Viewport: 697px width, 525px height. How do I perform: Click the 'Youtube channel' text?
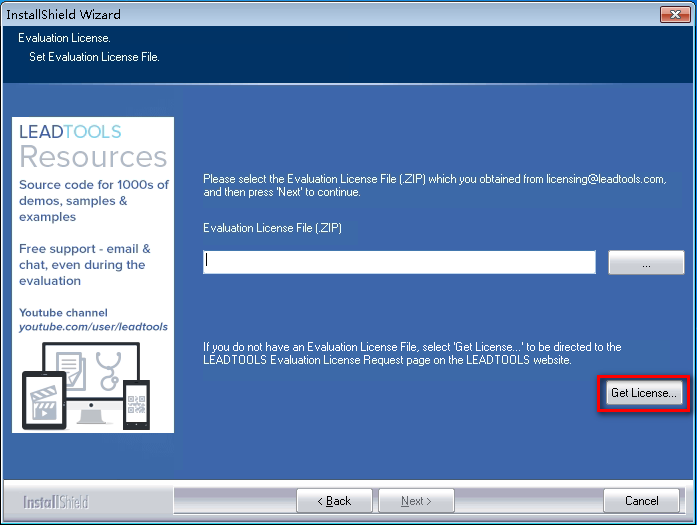63,313
